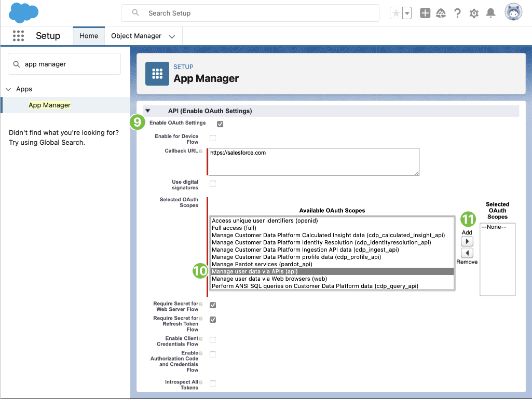Open the favorites list dropdown arrow
This screenshot has width=532, height=399.
407,13
